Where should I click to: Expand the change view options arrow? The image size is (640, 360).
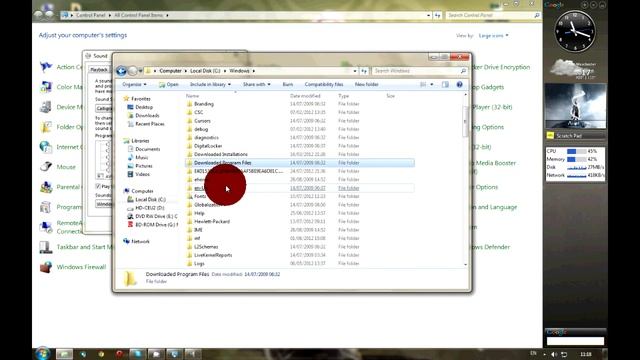[432, 84]
